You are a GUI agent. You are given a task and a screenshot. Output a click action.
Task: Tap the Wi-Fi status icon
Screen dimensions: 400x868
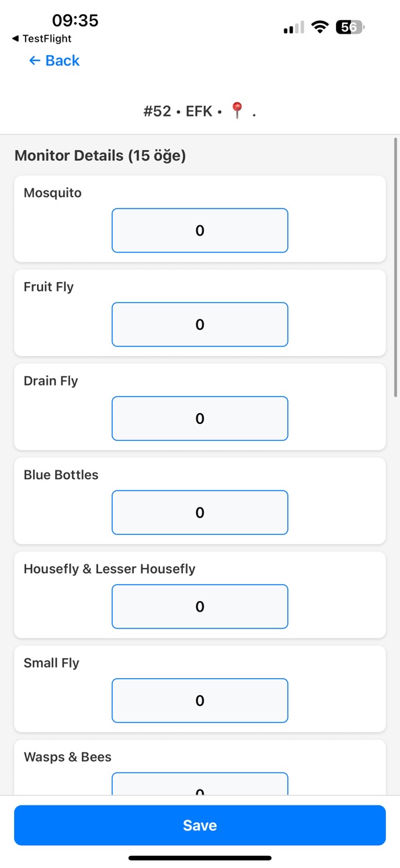coord(321,28)
